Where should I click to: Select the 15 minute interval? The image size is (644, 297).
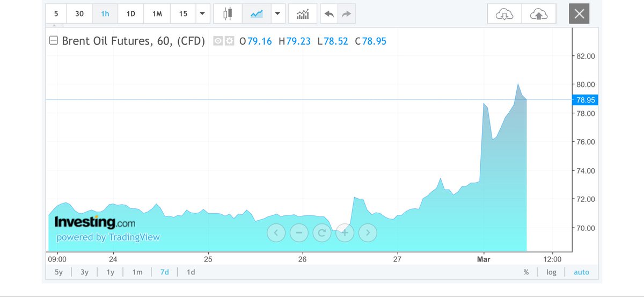tap(183, 13)
